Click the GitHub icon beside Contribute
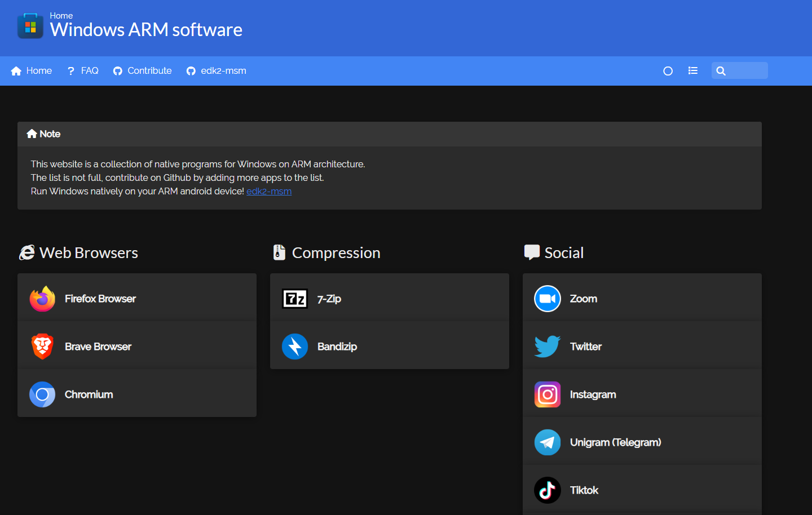 tap(118, 71)
